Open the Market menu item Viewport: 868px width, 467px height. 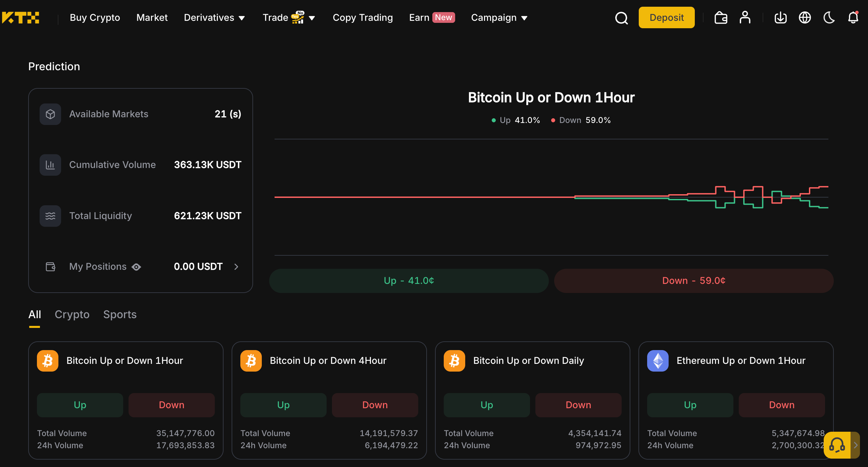(x=152, y=17)
